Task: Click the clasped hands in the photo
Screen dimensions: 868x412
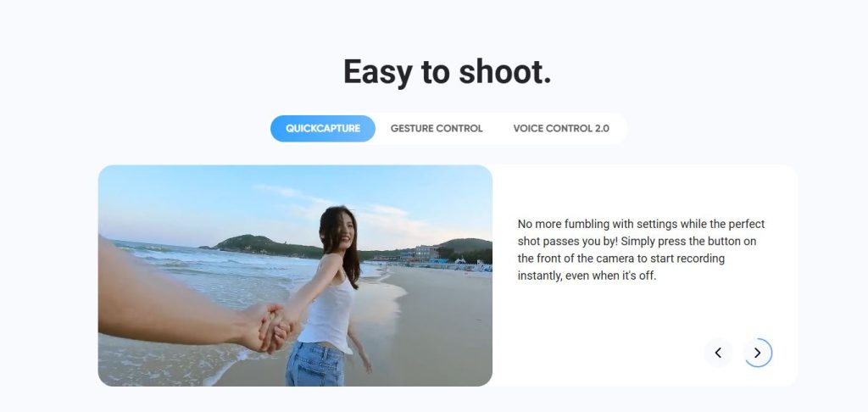Action: coord(273,326)
